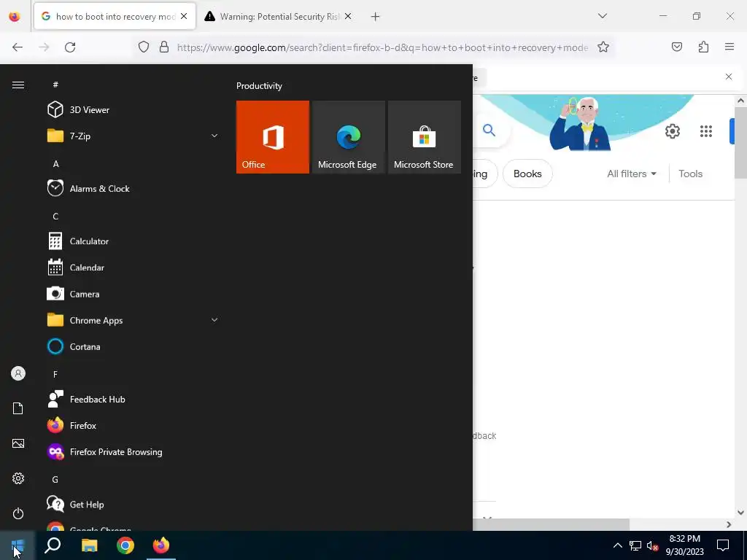
Task: Open the notification center icon
Action: [723, 545]
